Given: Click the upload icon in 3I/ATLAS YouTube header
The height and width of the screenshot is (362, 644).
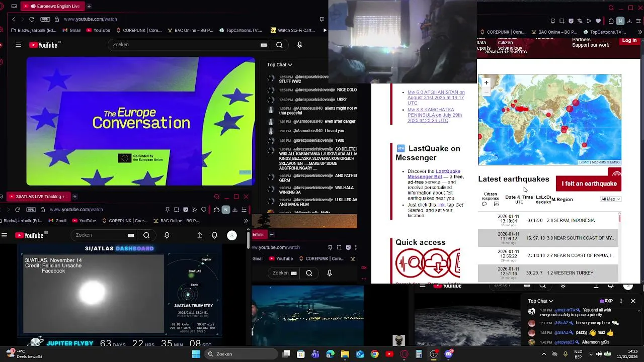Looking at the screenshot, I should click(200, 235).
